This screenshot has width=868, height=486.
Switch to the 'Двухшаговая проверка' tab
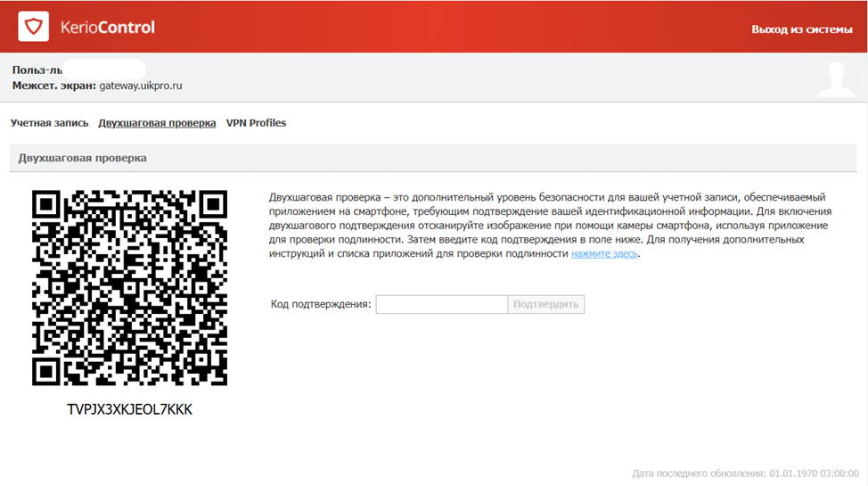[157, 123]
